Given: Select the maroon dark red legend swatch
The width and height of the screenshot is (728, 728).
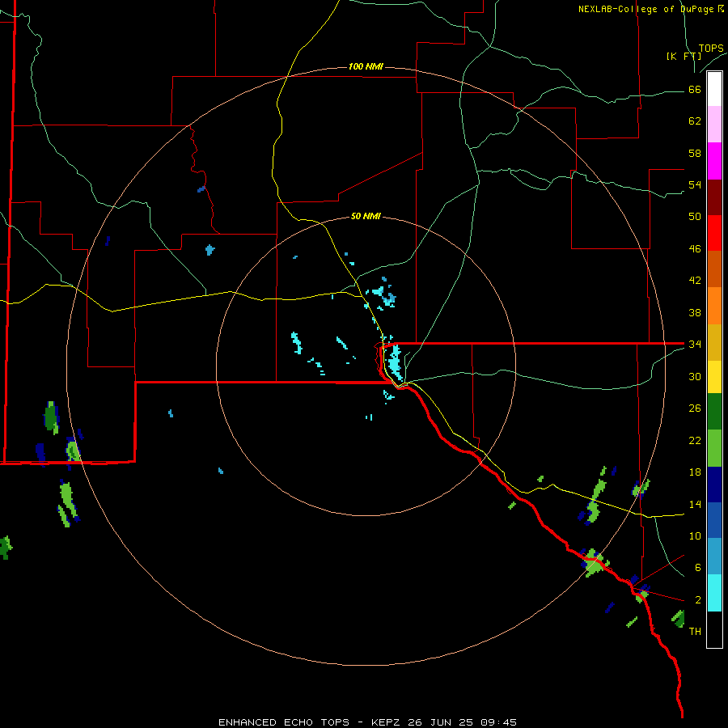Looking at the screenshot, I should click(714, 197).
